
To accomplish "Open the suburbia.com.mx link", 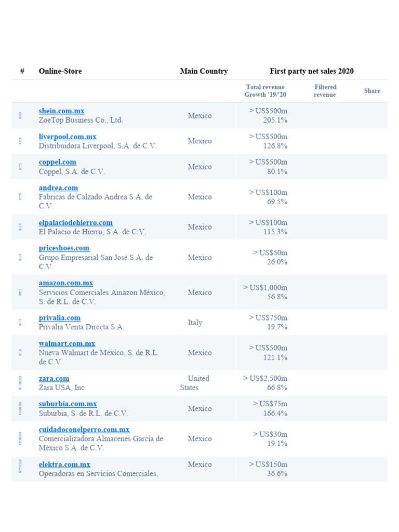I will (68, 404).
